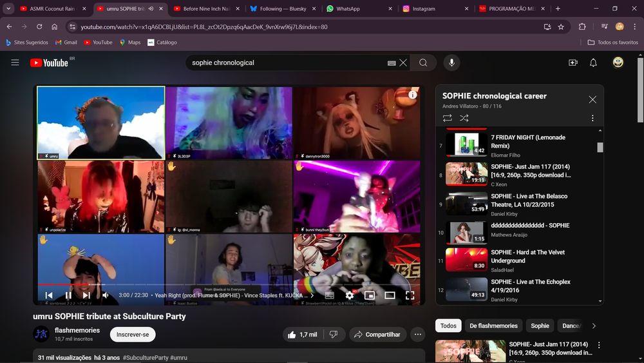644x363 pixels.
Task: Open Gmail bookmark in bookmarks bar
Action: (66, 43)
